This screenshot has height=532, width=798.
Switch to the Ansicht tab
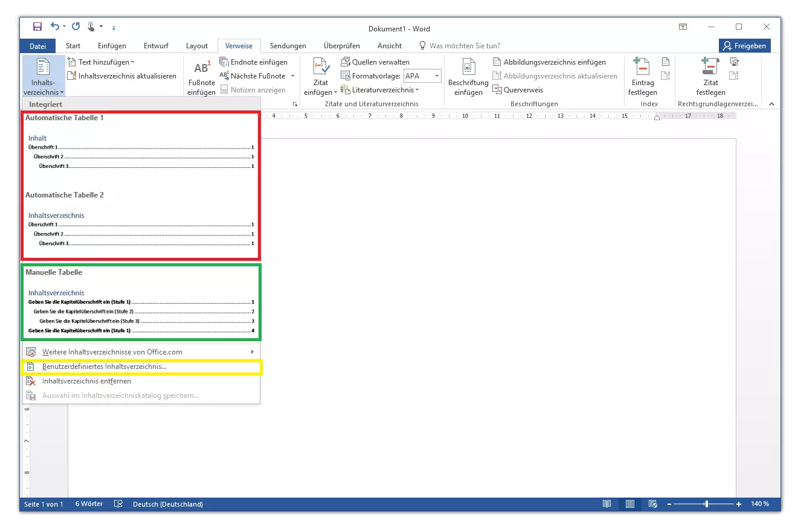pyautogui.click(x=390, y=46)
